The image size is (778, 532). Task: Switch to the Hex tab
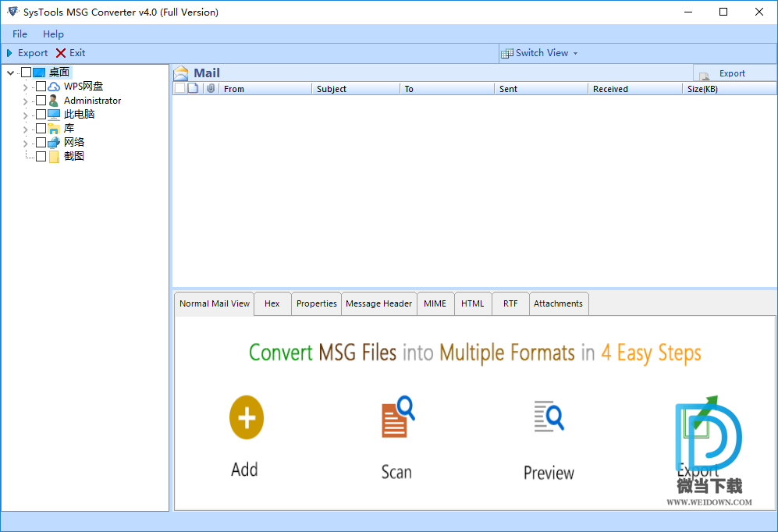click(x=272, y=303)
